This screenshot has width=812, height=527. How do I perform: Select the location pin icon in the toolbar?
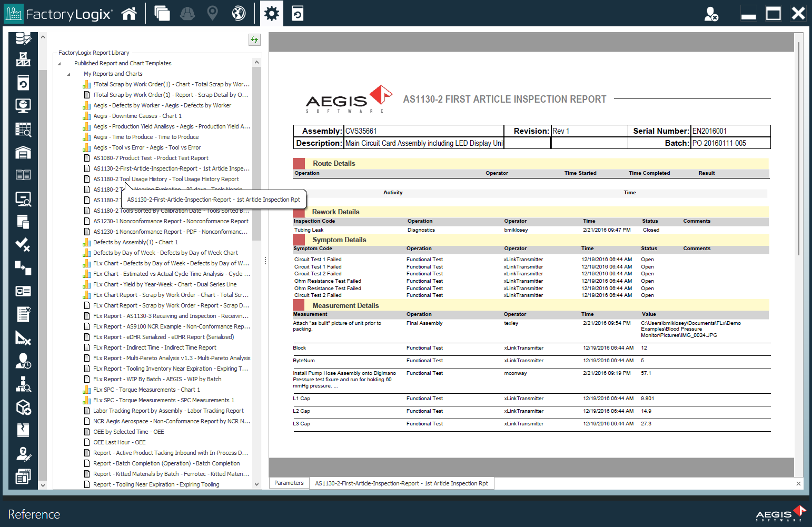coord(213,13)
